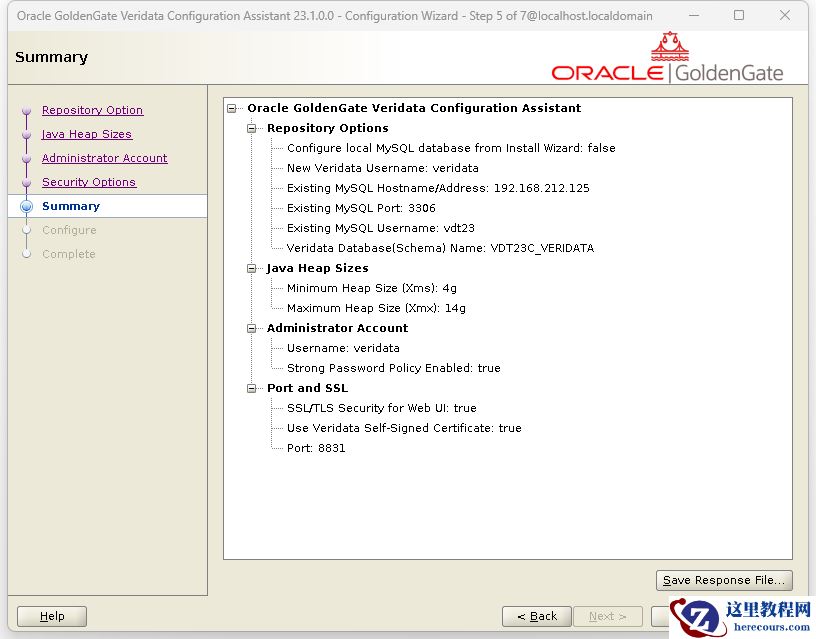
Task: Click the greyed-out Next button
Action: click(x=607, y=617)
